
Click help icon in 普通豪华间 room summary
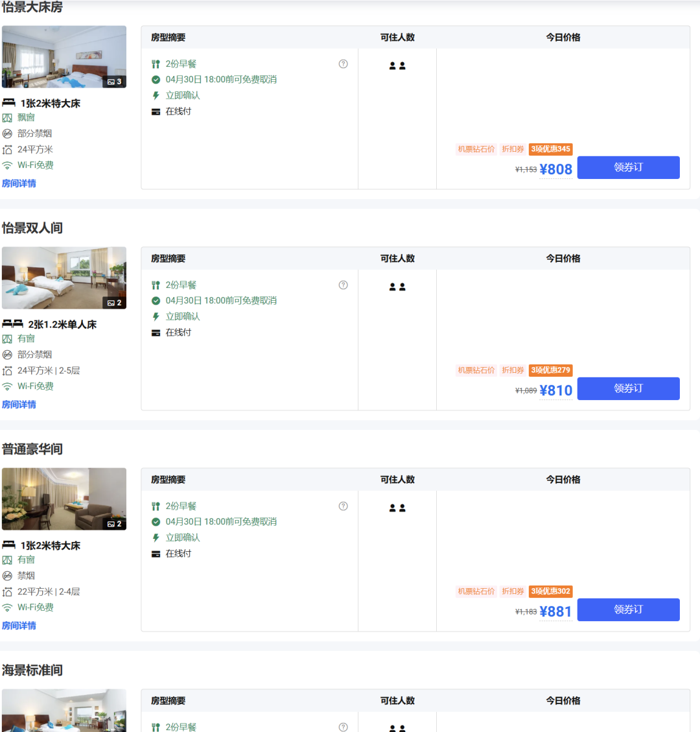[344, 506]
